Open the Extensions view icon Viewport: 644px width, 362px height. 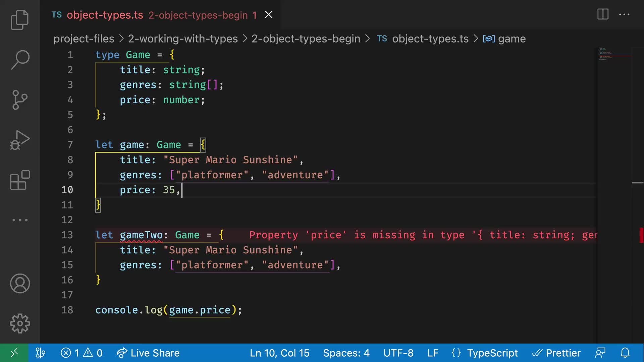(x=20, y=180)
